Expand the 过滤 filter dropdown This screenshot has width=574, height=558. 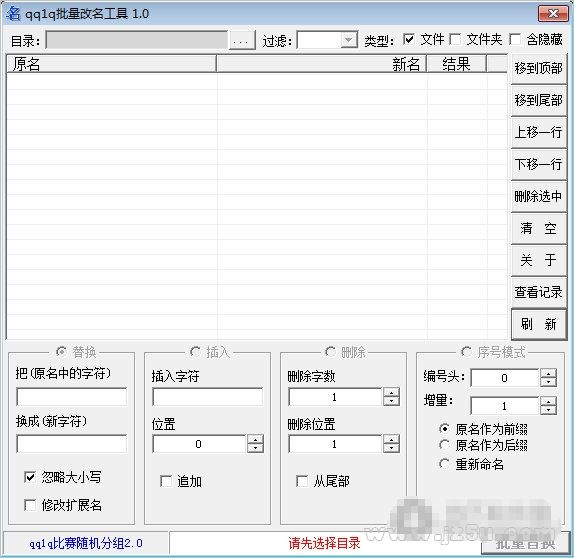349,40
